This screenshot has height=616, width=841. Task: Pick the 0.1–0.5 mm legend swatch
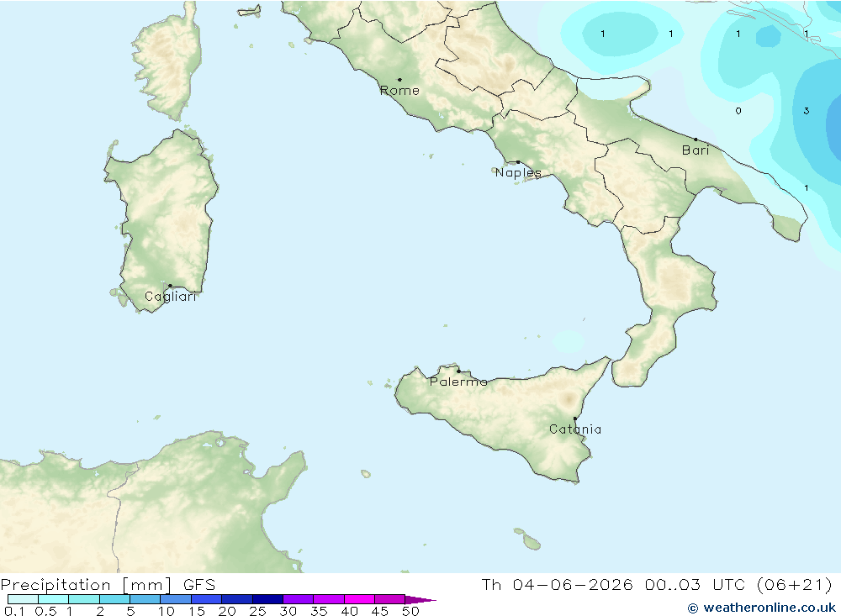pyautogui.click(x=23, y=599)
